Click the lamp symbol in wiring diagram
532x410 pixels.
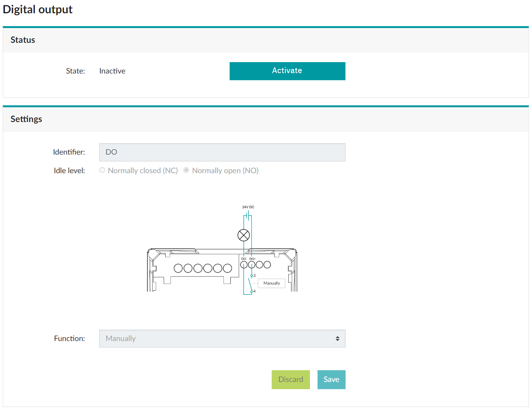tap(244, 235)
